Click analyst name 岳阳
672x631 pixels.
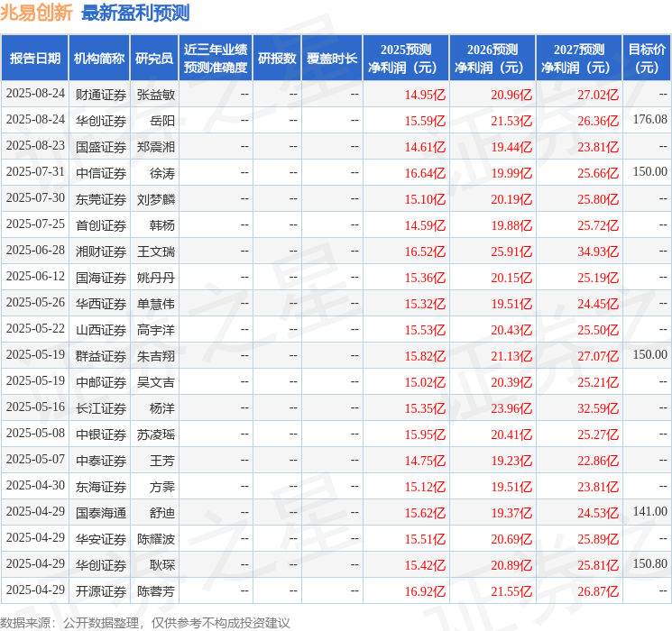[x=162, y=121]
